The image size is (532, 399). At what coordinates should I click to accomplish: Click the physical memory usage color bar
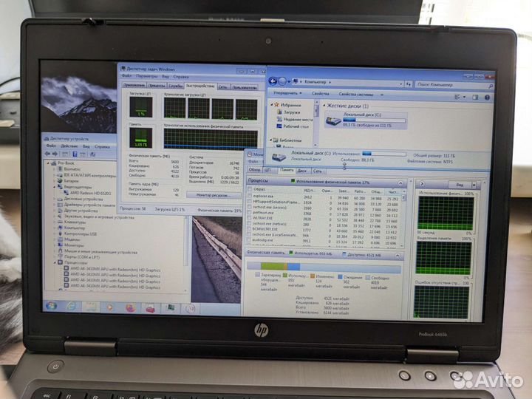[x=324, y=267]
